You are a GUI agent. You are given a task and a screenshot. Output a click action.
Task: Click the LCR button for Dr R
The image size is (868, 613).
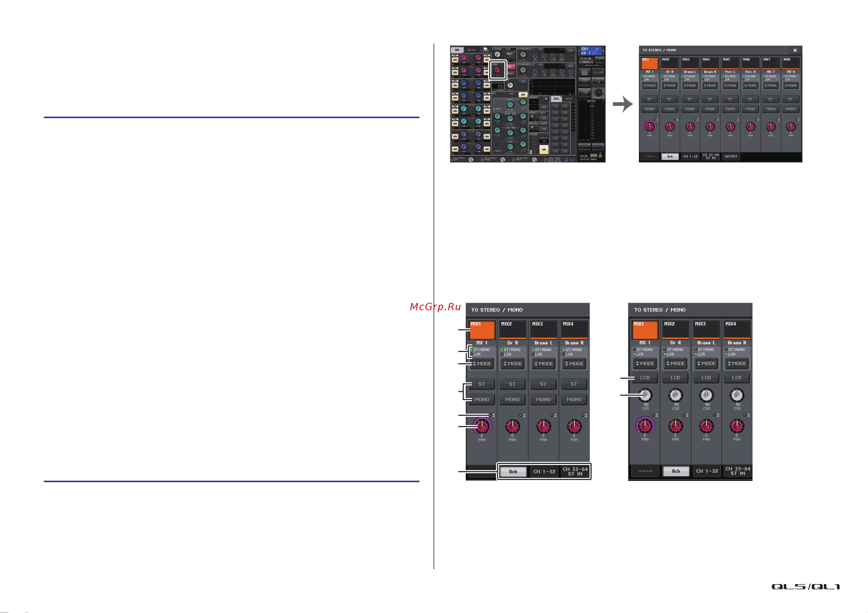click(676, 378)
